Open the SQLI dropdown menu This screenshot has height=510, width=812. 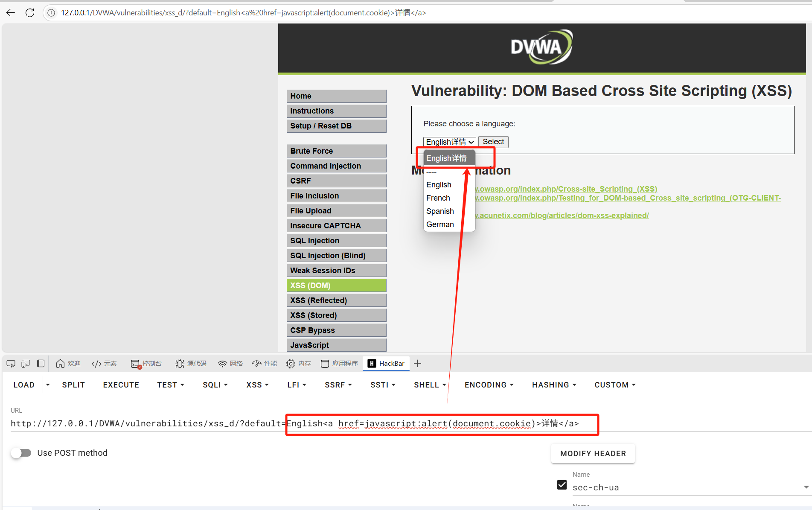[x=215, y=385]
